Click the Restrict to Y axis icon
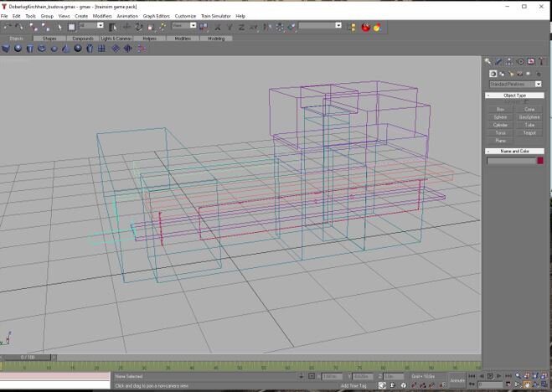The width and height of the screenshot is (552, 392). click(x=230, y=27)
